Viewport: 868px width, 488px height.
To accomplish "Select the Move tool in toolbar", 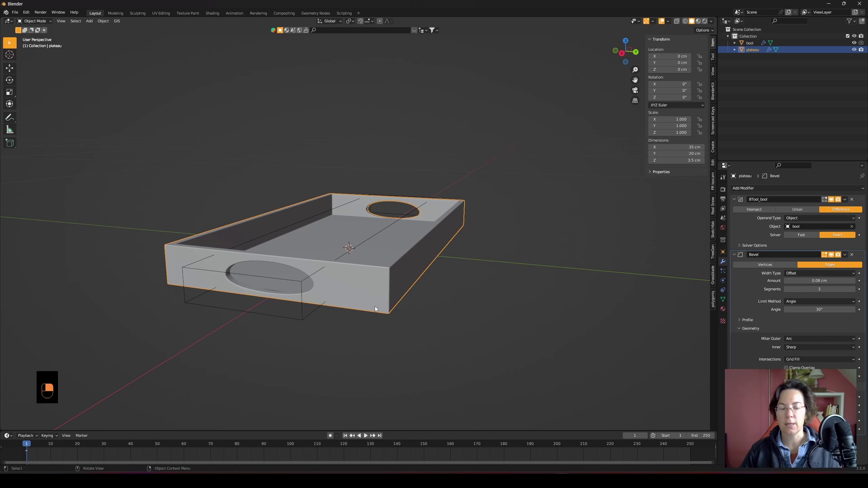I will click(x=9, y=68).
